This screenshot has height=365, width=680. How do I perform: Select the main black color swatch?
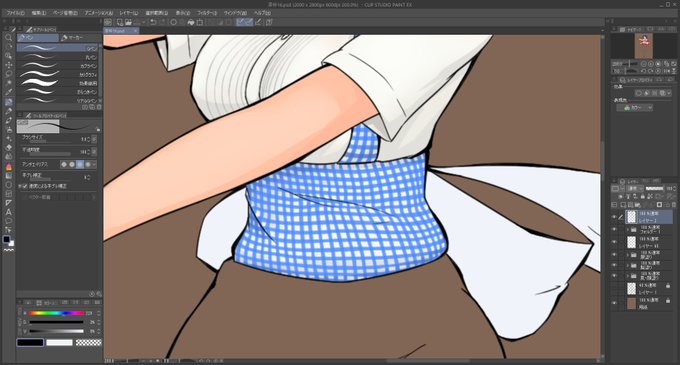point(30,342)
